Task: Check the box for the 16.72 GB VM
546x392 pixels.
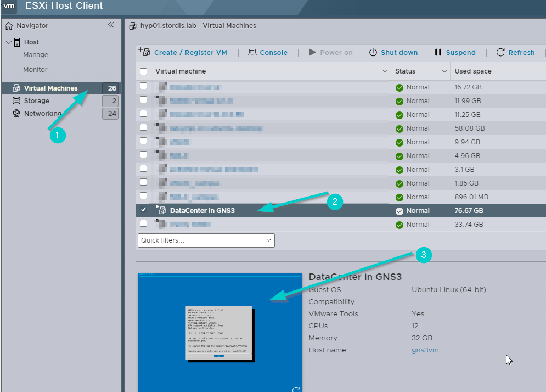Action: pyautogui.click(x=144, y=87)
